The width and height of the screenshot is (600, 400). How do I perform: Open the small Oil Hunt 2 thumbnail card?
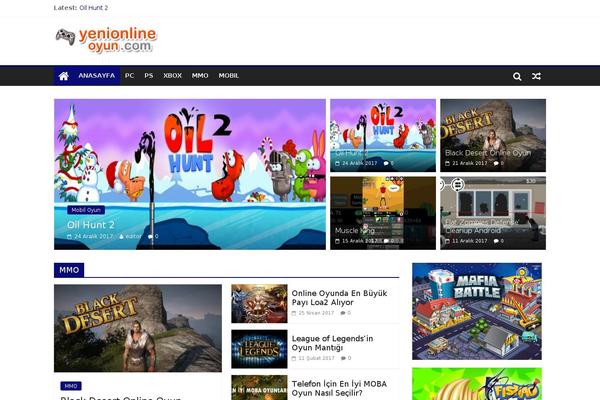[x=383, y=135]
